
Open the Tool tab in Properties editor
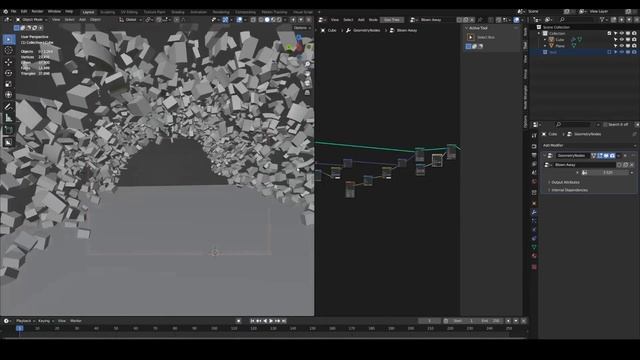pos(534,136)
